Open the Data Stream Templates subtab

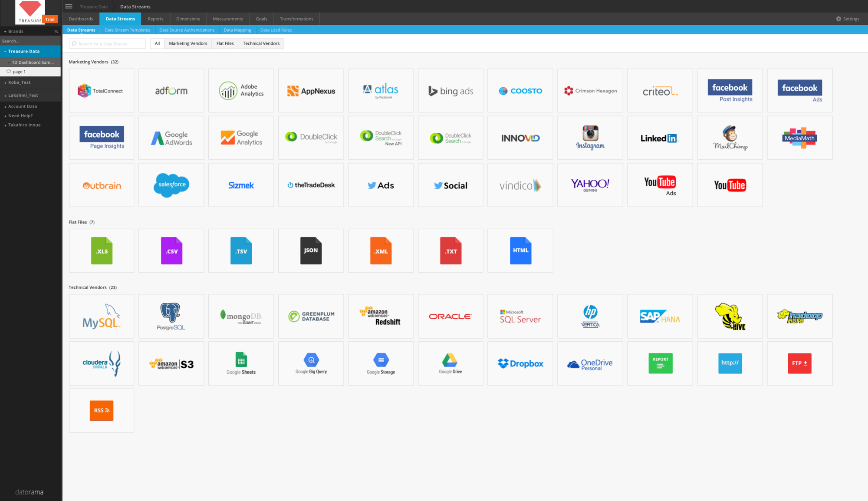[x=127, y=30]
